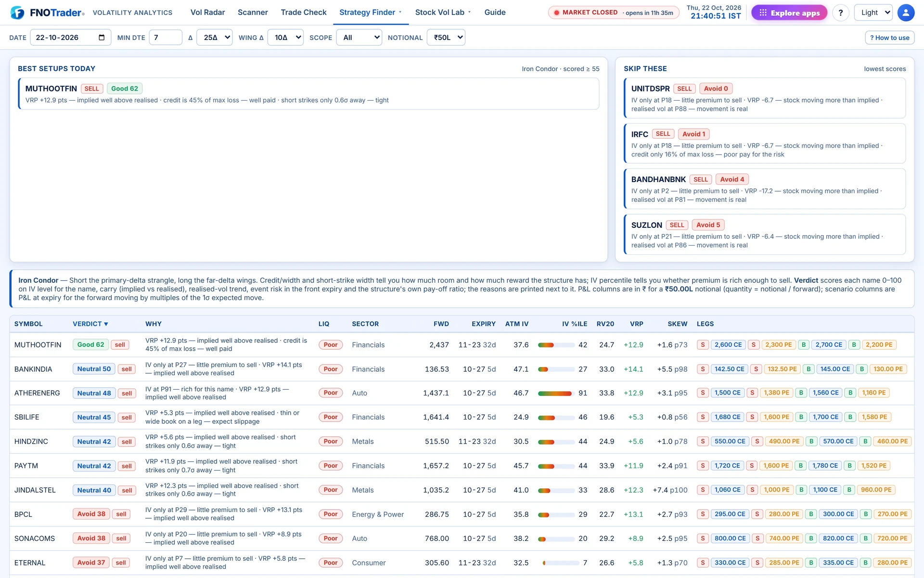Click the ATHERENERG IV percentile bar

(556, 393)
